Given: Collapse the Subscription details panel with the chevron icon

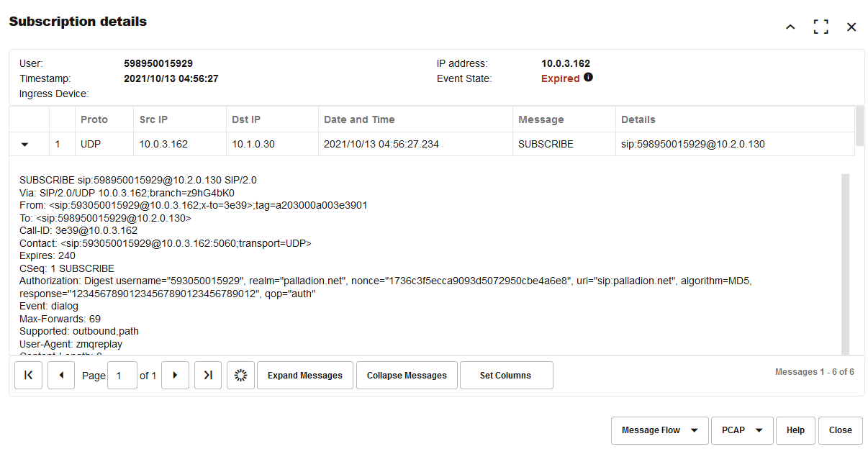Looking at the screenshot, I should (790, 27).
